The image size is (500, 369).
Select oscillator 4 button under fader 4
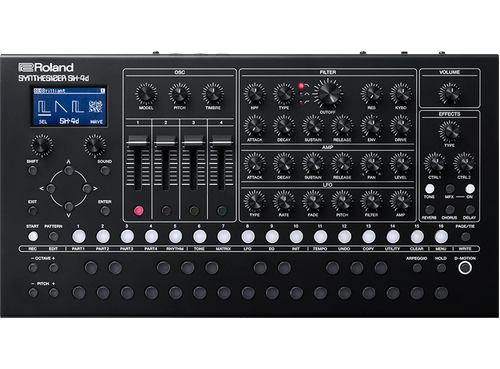tap(222, 211)
